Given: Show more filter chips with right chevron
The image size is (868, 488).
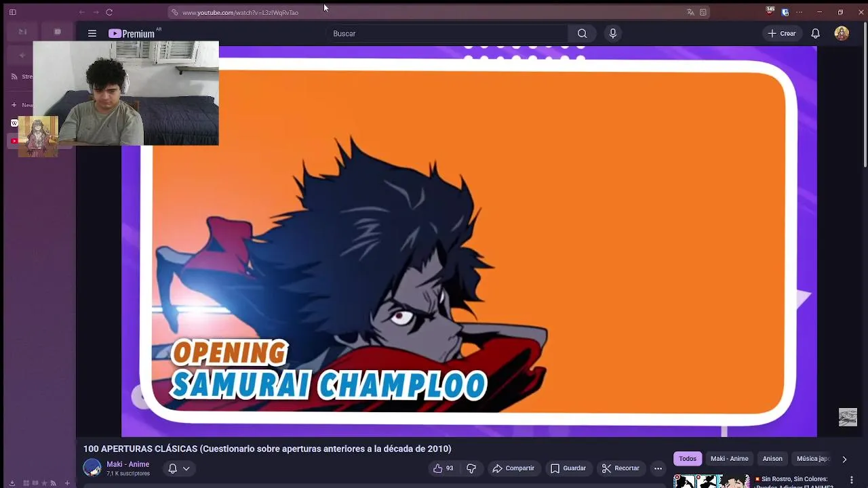Looking at the screenshot, I should 844,459.
